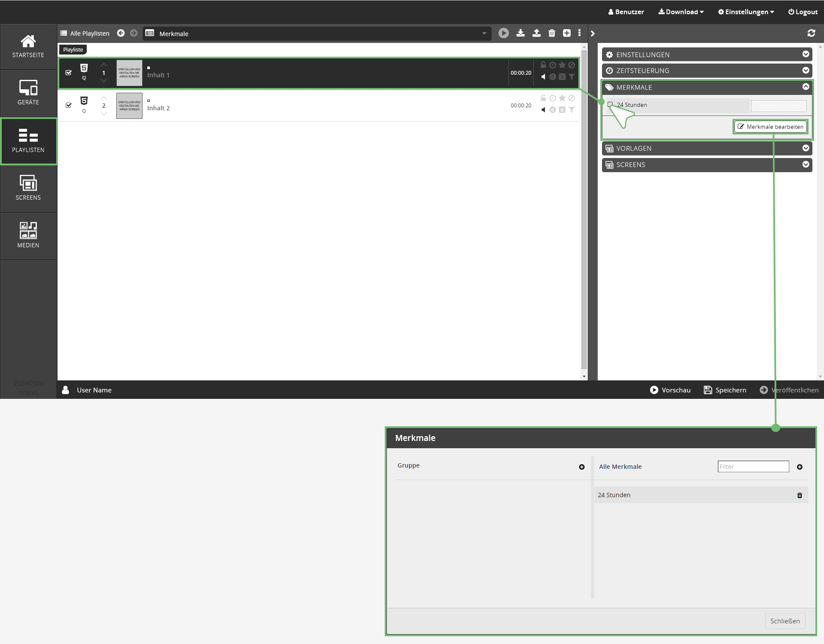Click the refresh icon in right panel

(811, 33)
